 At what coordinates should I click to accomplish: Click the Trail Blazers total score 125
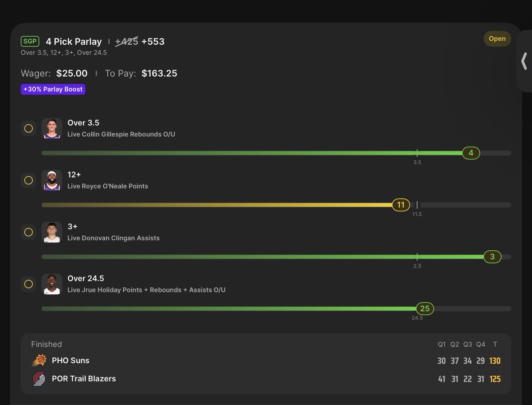click(x=495, y=379)
